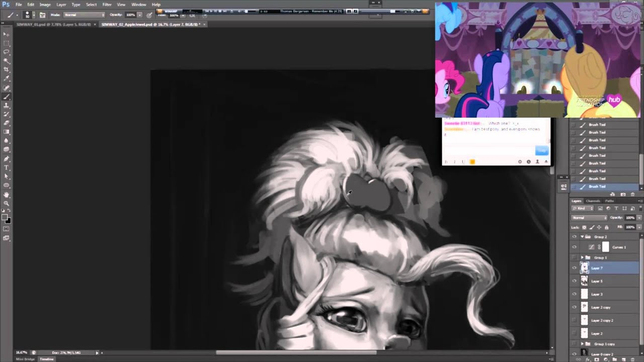
Task: Select the Crop tool
Action: click(x=7, y=69)
